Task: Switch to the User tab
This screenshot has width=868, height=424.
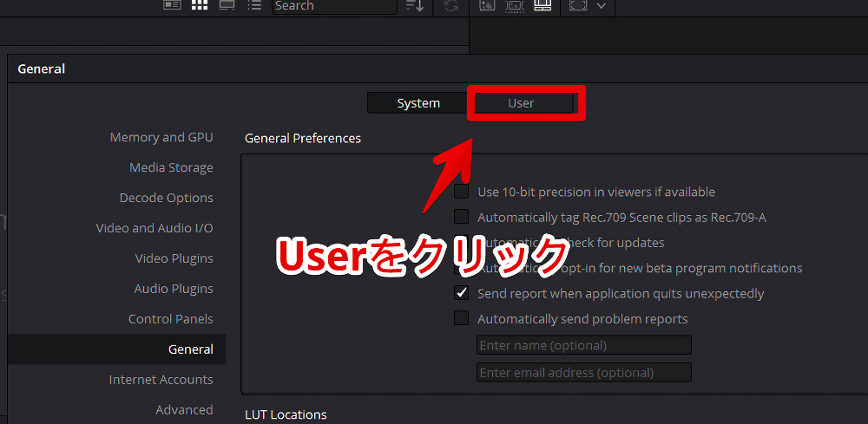Action: tap(521, 103)
